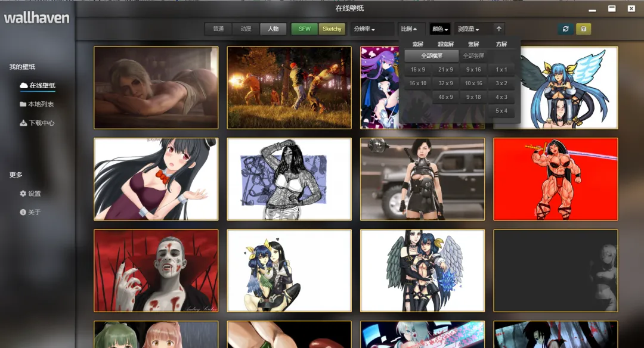The image size is (644, 348).
Task: Toggle the sort direction arrow
Action: coord(499,29)
